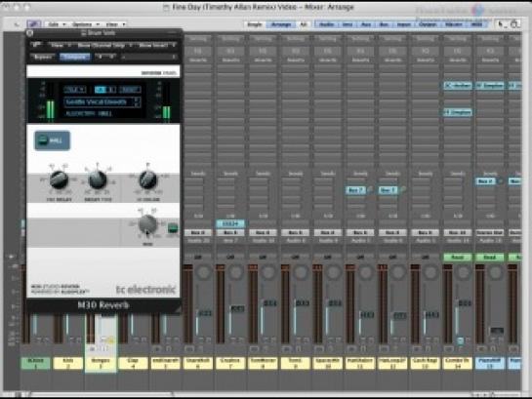Click the Read automation button on channel 14
The width and height of the screenshot is (532, 399).
[458, 258]
